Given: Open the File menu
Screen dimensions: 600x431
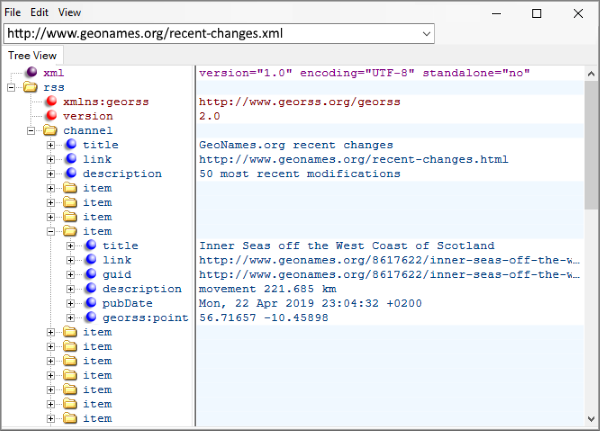Looking at the screenshot, I should click(x=12, y=12).
